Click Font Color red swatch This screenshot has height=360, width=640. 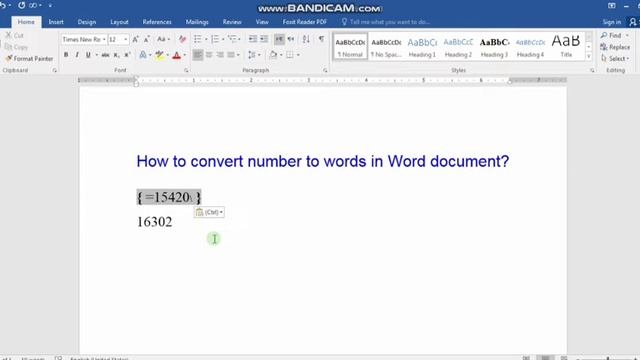(x=176, y=55)
